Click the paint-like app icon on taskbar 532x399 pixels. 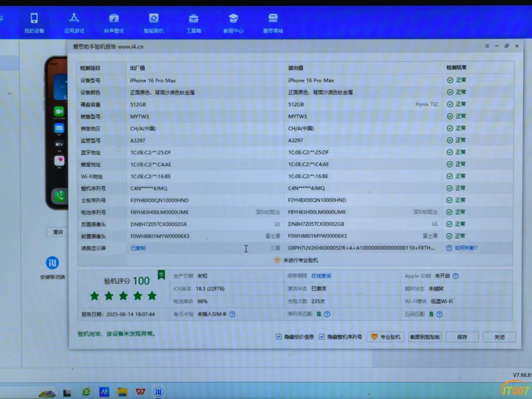pos(104,392)
